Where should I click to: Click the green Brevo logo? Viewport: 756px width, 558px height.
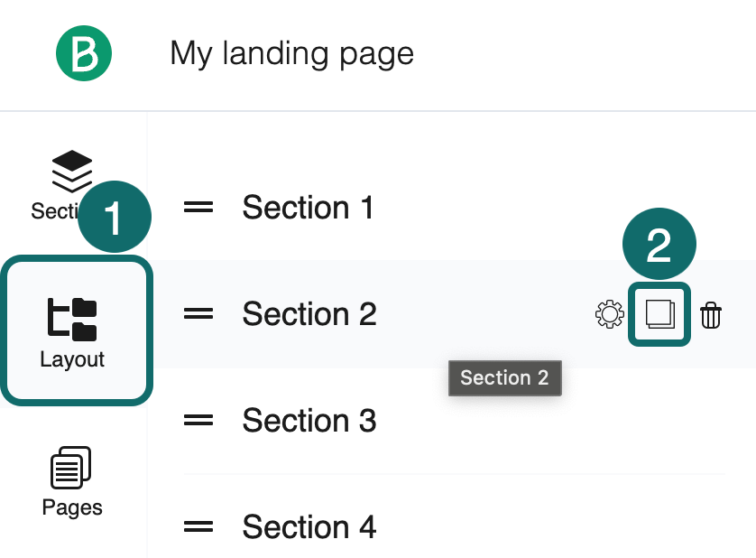pyautogui.click(x=83, y=53)
